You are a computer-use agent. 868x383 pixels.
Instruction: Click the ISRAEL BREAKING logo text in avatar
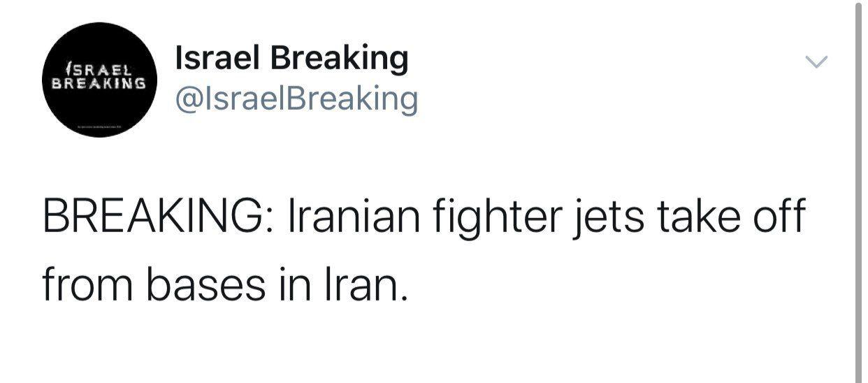tap(99, 77)
